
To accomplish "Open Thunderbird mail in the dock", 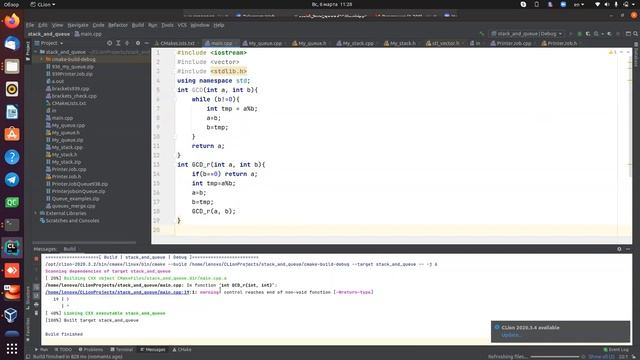I will coord(12,43).
